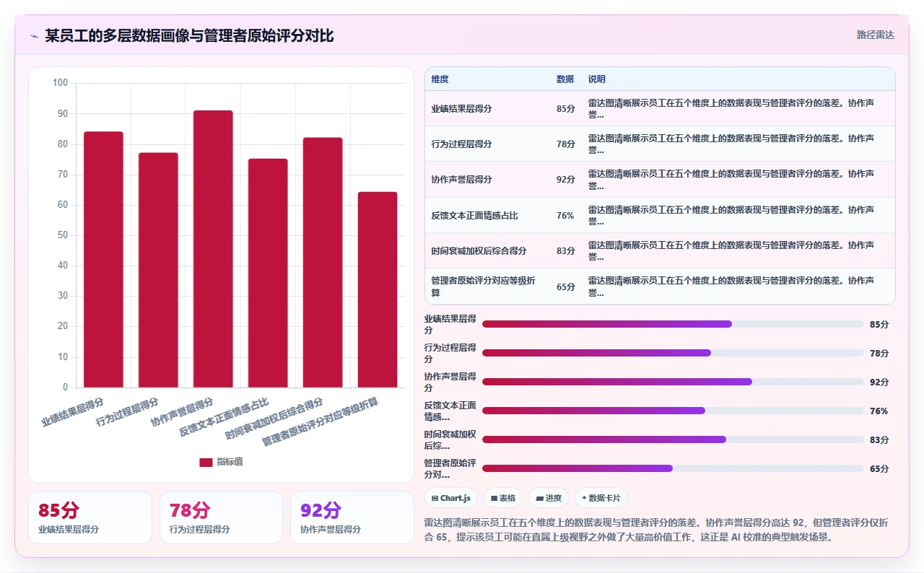924x573 pixels.
Task: Click the 85分 value in the table
Action: pos(566,109)
